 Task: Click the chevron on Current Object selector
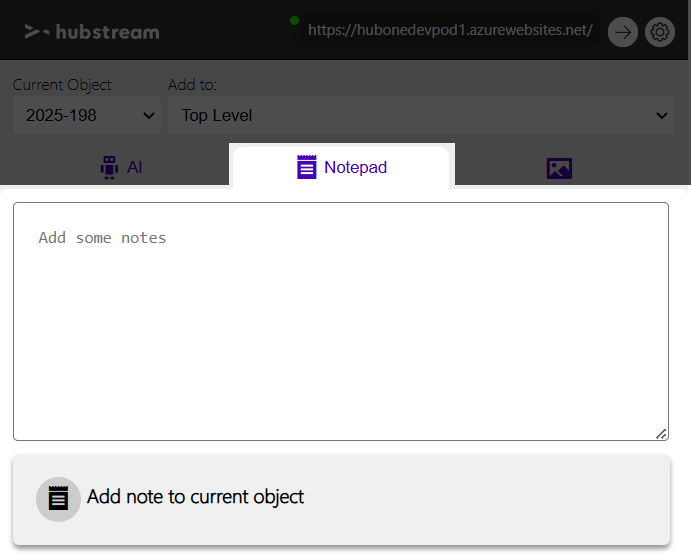[149, 116]
